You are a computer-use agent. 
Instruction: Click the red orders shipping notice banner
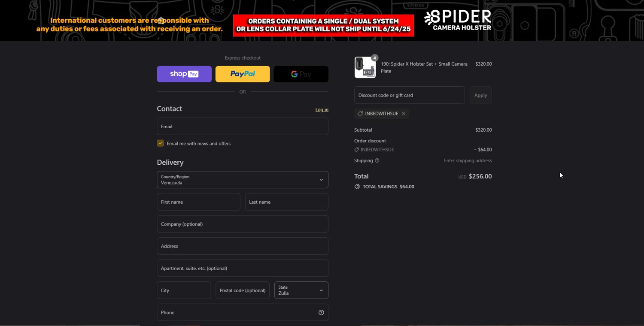(x=323, y=25)
